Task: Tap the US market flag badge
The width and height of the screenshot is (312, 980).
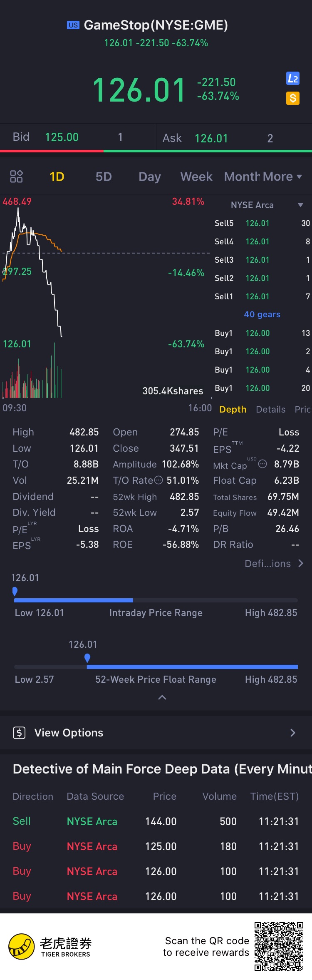Action: pyautogui.click(x=73, y=25)
